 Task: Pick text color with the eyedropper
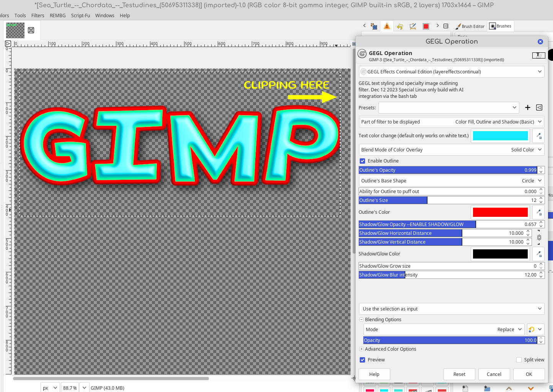[x=538, y=136]
